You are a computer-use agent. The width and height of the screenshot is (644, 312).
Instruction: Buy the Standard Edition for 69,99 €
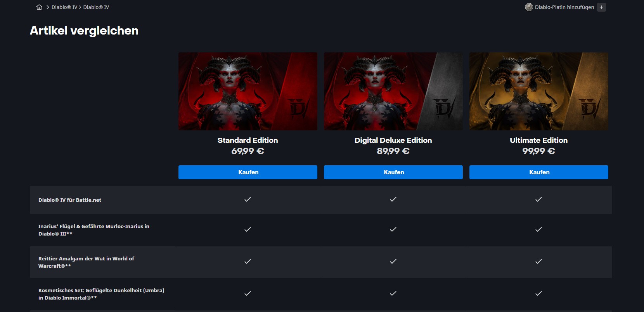pos(248,172)
